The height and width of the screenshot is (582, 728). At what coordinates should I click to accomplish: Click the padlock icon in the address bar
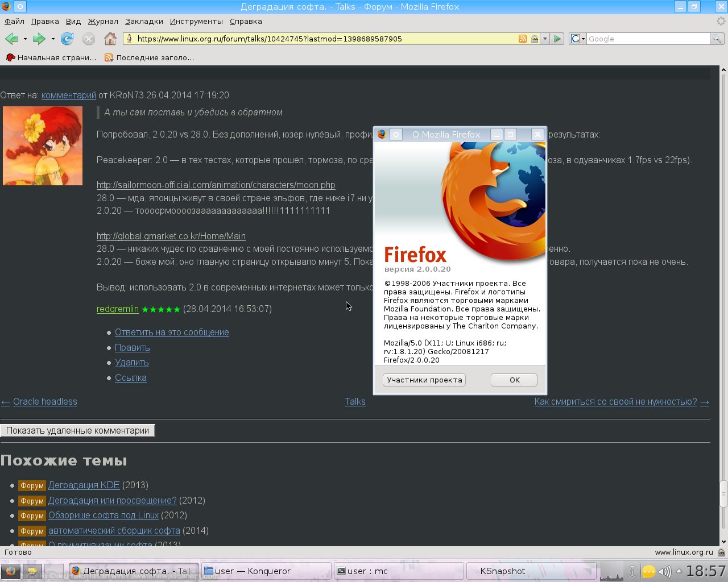point(535,39)
